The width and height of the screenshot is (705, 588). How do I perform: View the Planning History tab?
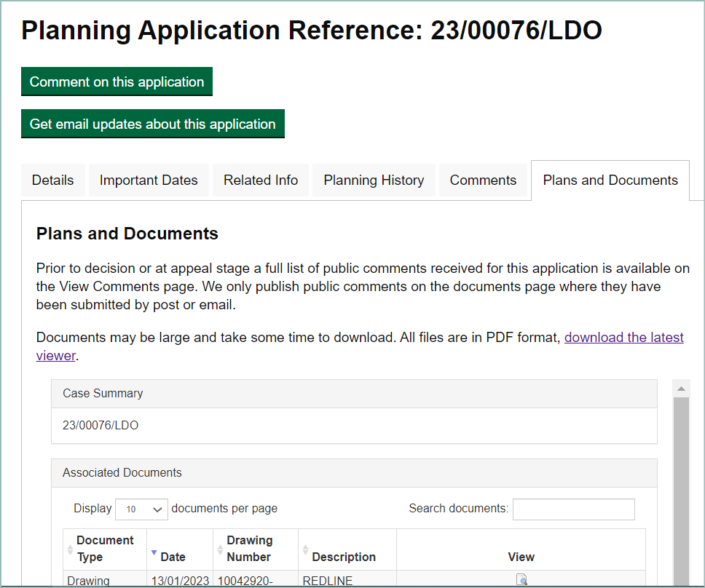[374, 180]
